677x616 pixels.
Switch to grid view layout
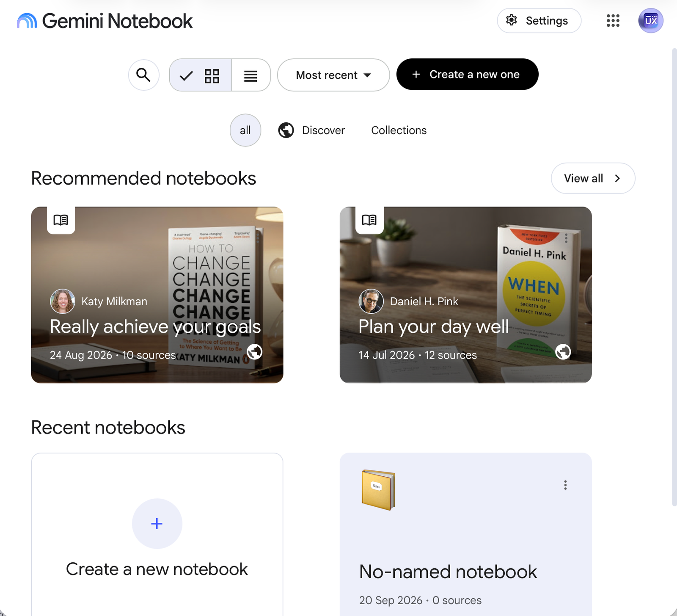pyautogui.click(x=201, y=75)
